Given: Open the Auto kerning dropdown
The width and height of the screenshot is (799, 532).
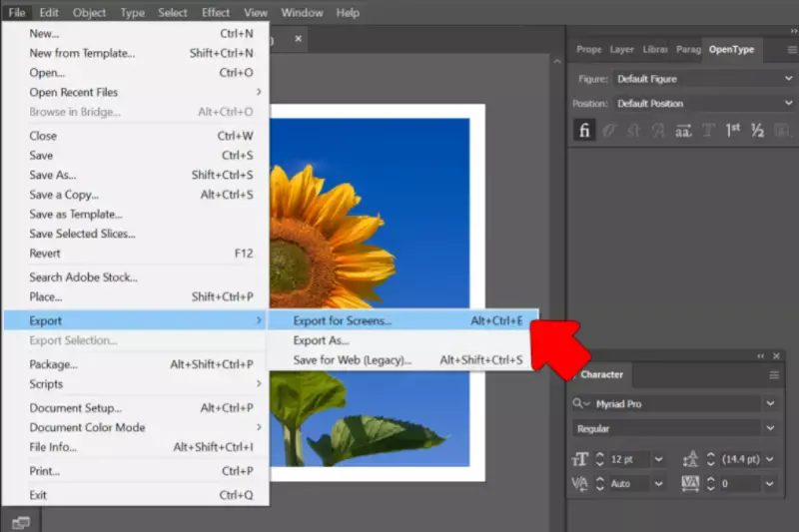Looking at the screenshot, I should point(659,484).
